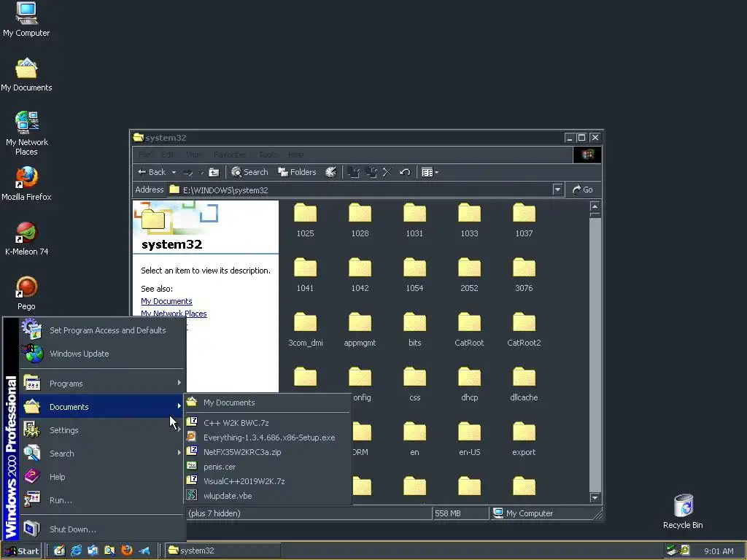Open the Help menu in system32 window
This screenshot has width=747, height=560.
(296, 155)
